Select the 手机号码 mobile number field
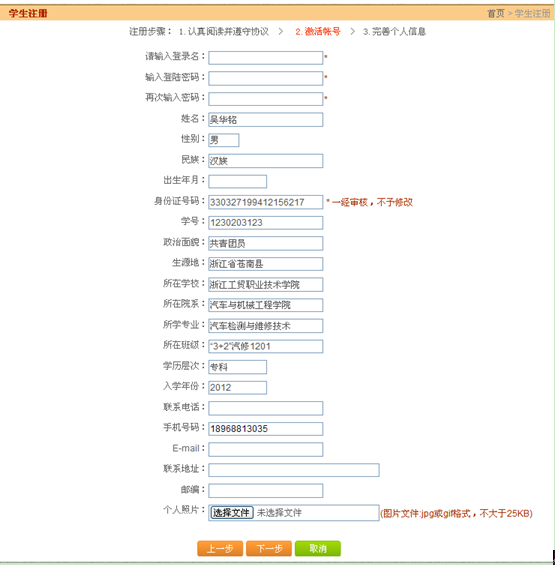This screenshot has height=565, width=555. (x=266, y=429)
